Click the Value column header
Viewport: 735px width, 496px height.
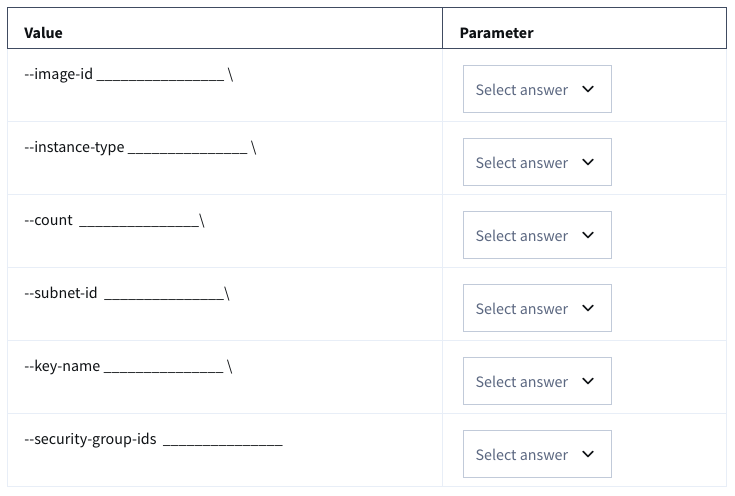[43, 33]
